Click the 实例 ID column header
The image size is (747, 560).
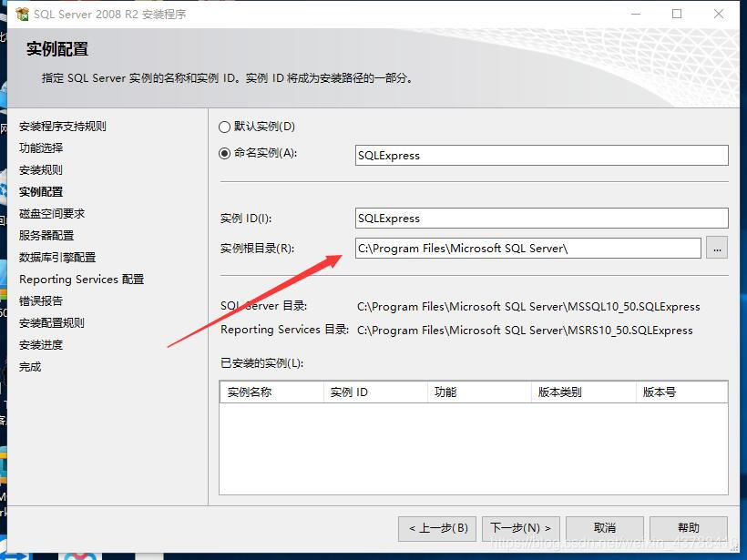click(x=375, y=392)
